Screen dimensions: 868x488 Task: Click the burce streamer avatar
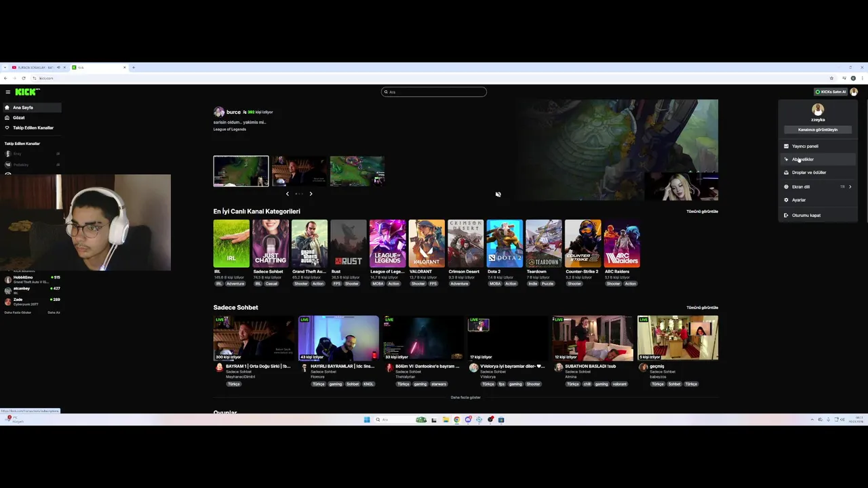tap(218, 112)
